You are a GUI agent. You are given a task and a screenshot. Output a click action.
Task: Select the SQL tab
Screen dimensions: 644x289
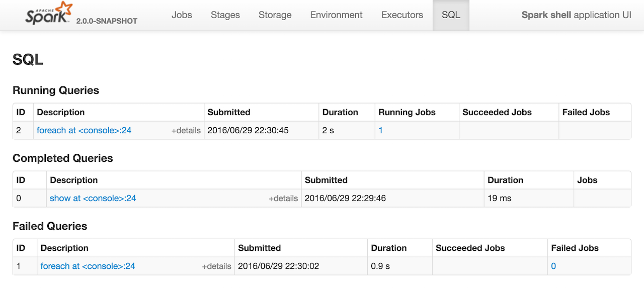pos(451,15)
